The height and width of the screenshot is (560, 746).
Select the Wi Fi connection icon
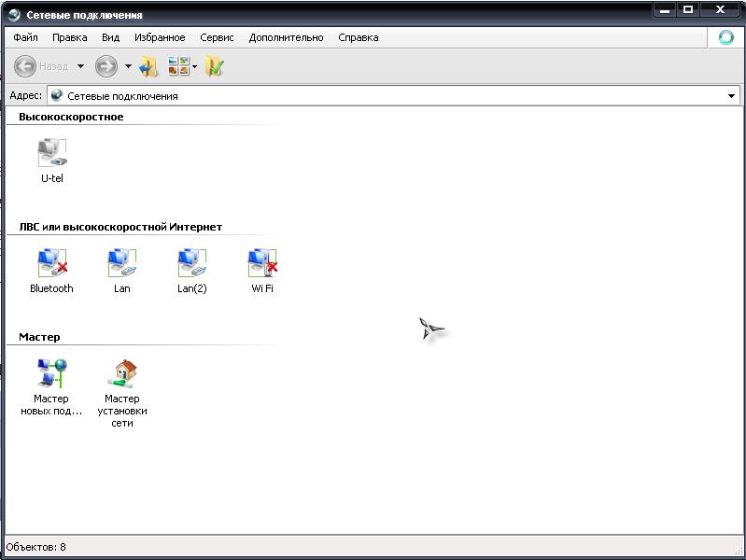tap(262, 262)
